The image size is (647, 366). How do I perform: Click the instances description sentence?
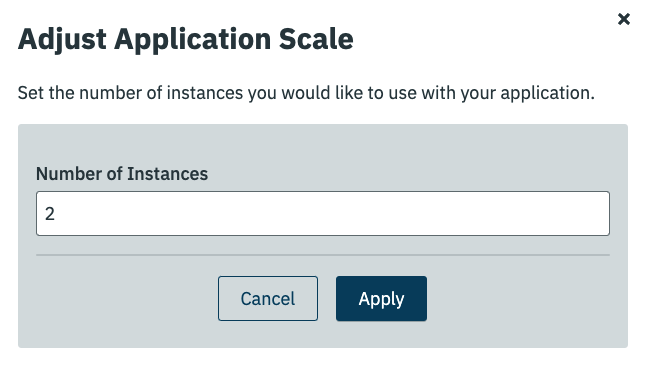click(306, 93)
